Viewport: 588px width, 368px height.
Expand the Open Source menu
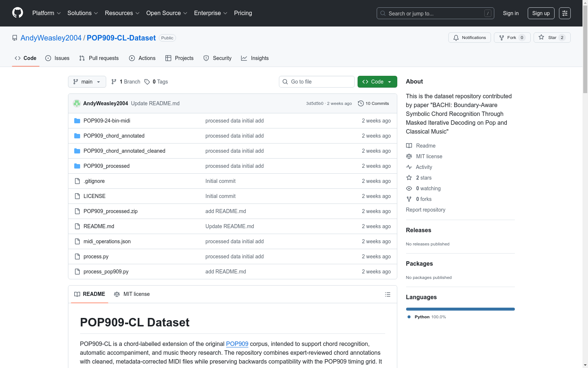167,13
